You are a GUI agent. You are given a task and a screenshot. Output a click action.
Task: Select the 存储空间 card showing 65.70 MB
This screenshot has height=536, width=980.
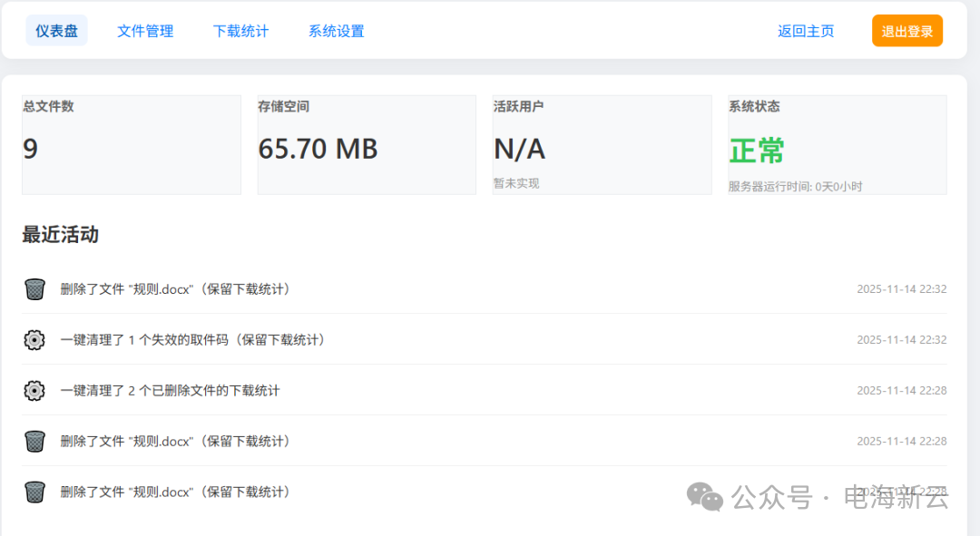tap(367, 145)
